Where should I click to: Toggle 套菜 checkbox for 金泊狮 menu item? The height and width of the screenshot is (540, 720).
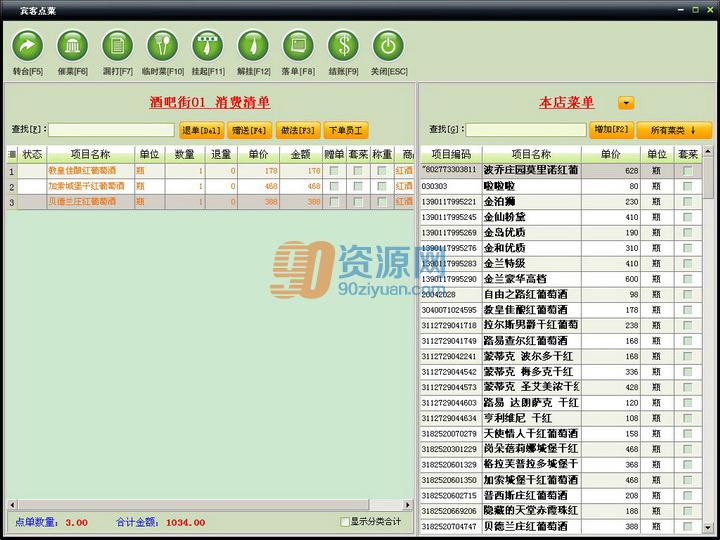[687, 202]
